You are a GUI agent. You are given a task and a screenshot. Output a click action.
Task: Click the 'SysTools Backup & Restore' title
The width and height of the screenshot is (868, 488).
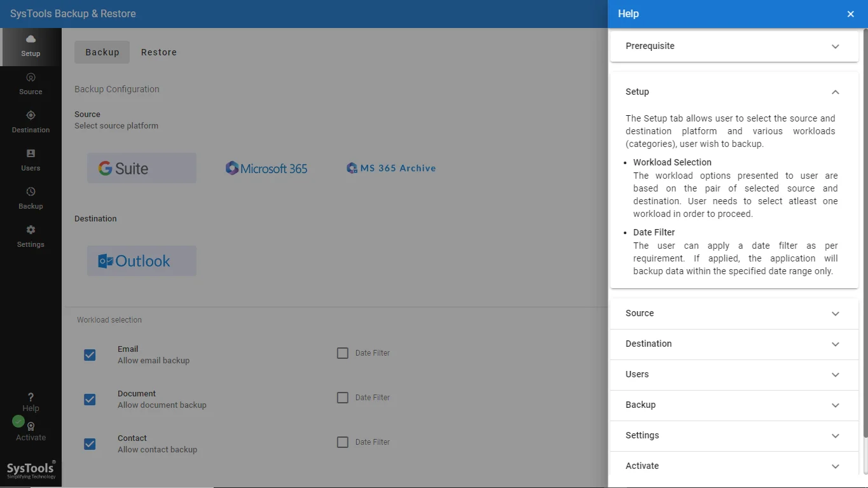(73, 13)
